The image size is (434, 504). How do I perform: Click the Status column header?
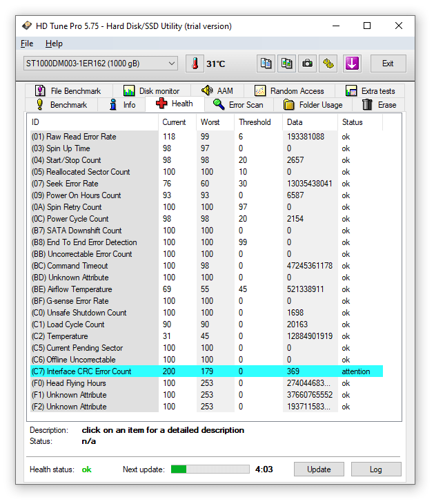(360, 122)
